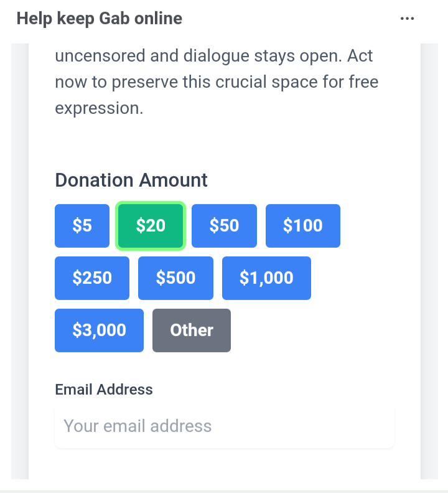Click the highlighted $20 donation option

coord(151,225)
